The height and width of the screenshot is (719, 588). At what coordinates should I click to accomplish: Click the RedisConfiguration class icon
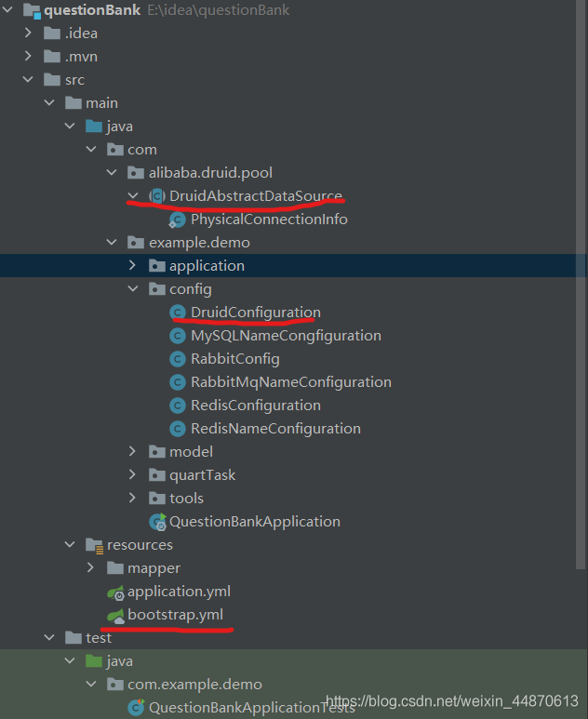coord(178,406)
